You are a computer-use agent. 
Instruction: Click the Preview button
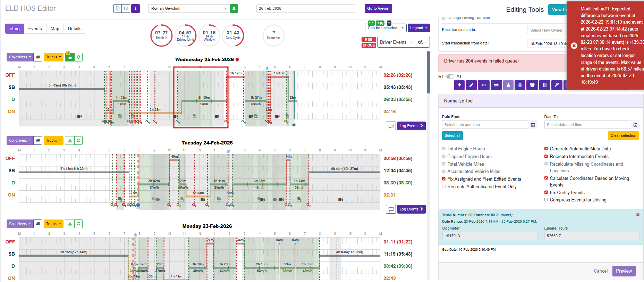pos(624,271)
